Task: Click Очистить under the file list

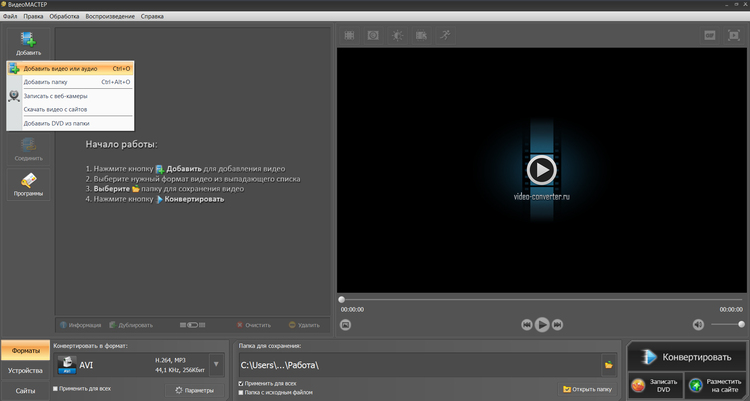Action: coord(254,325)
